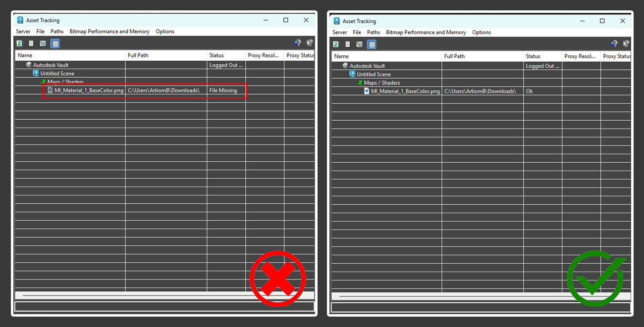644x327 pixels.
Task: Click Status Log icon in left window toolbar
Action: click(31, 44)
